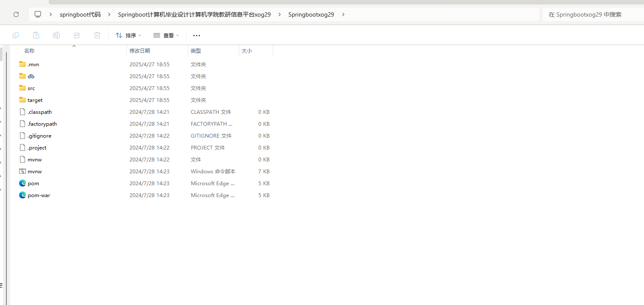Sort files by 修改日期 column header
Image resolution: width=644 pixels, height=305 pixels.
click(x=140, y=51)
